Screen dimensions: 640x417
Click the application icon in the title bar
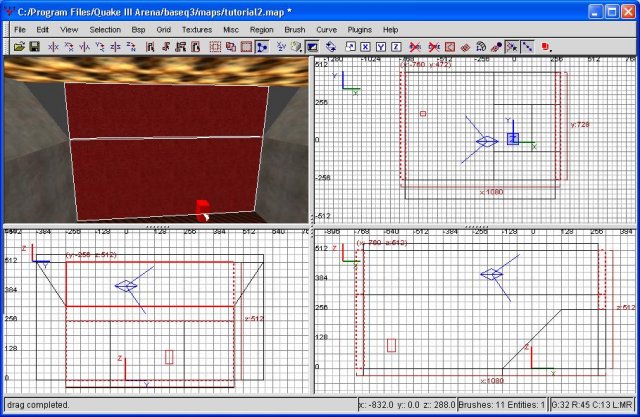click(9, 11)
